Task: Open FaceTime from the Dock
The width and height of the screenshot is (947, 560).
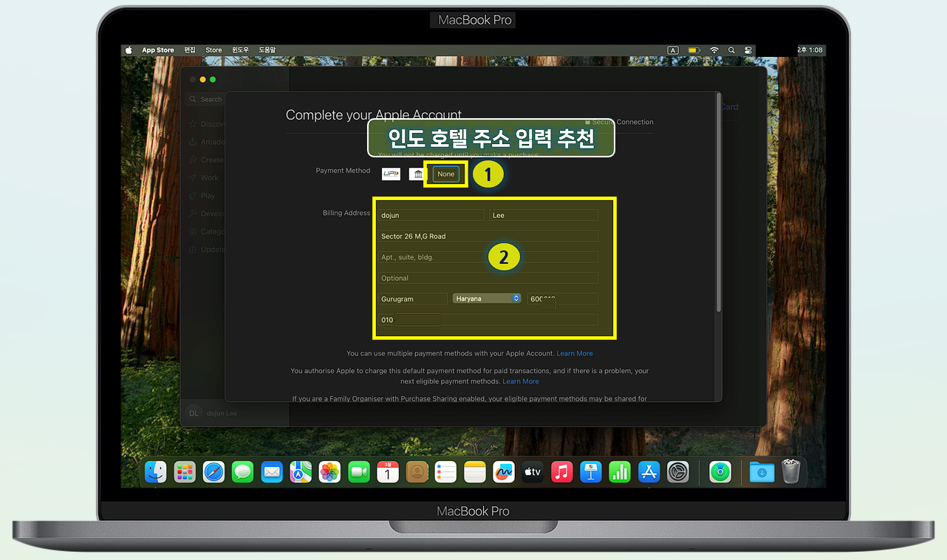Action: click(x=358, y=471)
